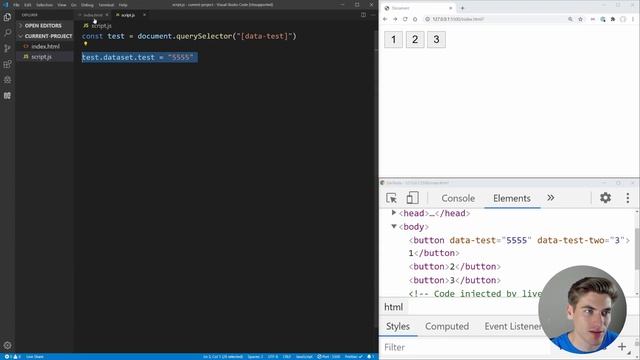The image size is (640, 360).
Task: Click the lightbulb code action icon
Action: pos(85,44)
